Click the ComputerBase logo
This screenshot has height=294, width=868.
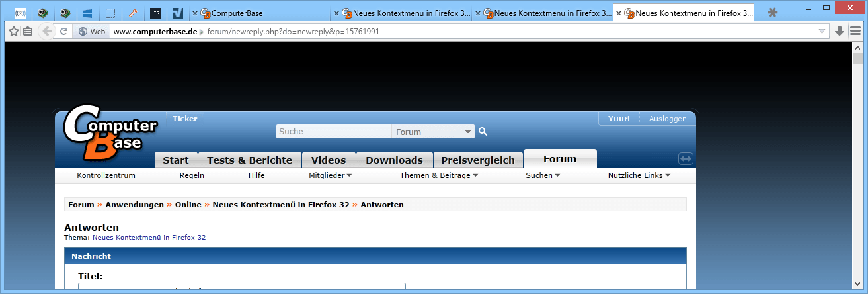coord(110,133)
